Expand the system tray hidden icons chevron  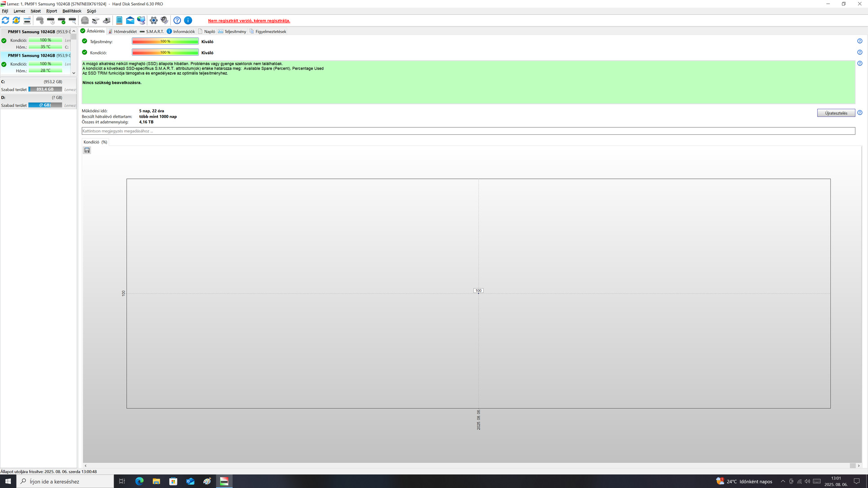point(783,481)
